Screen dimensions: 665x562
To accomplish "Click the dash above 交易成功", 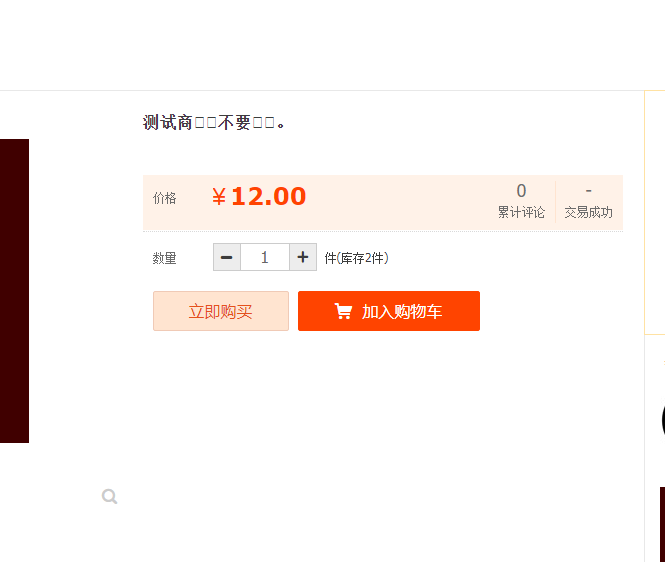I will (588, 191).
